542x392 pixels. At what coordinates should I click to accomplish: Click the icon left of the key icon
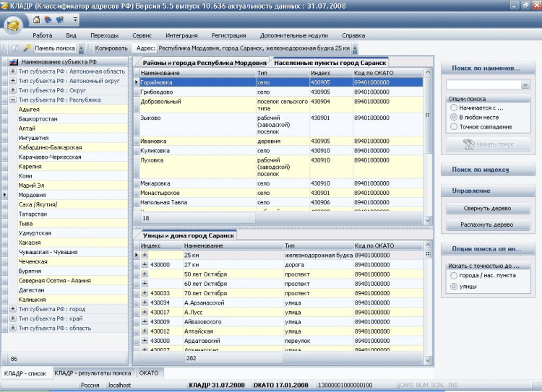(x=14, y=48)
